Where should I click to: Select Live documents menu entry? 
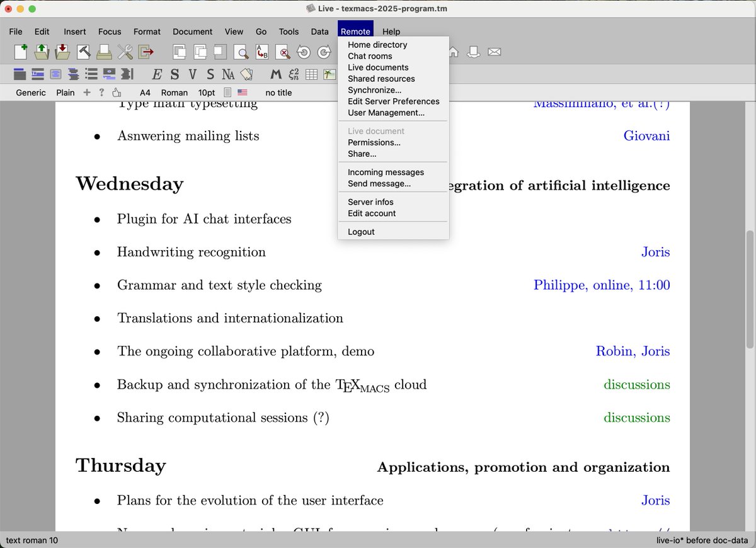[393, 67]
